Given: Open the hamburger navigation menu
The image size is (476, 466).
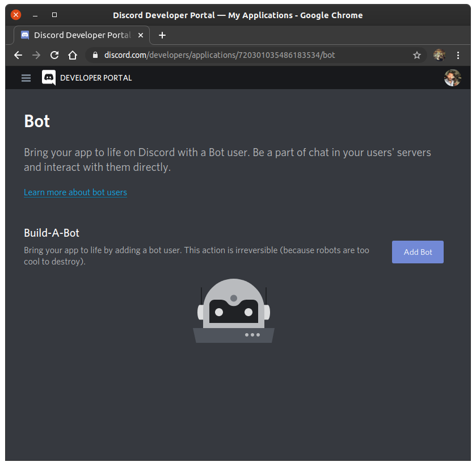Looking at the screenshot, I should click(26, 78).
